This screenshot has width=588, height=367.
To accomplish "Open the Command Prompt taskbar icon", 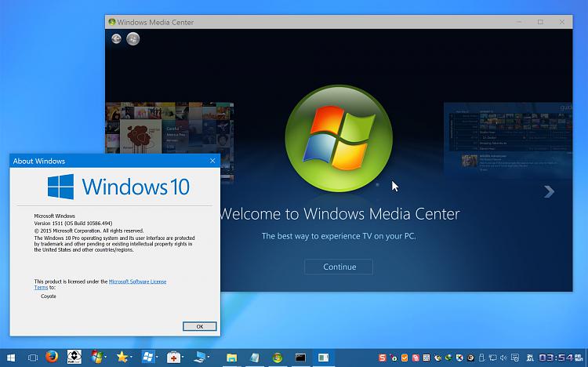I will pyautogui.click(x=300, y=358).
